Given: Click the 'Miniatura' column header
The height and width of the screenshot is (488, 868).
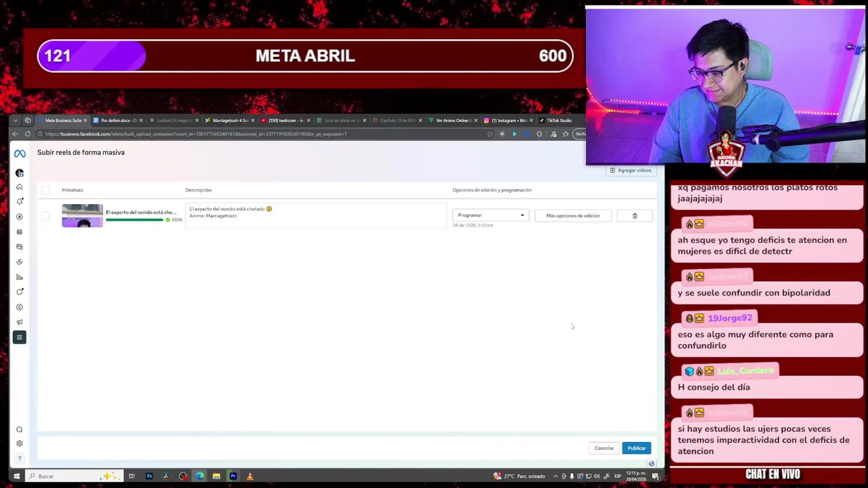Looking at the screenshot, I should (x=72, y=190).
